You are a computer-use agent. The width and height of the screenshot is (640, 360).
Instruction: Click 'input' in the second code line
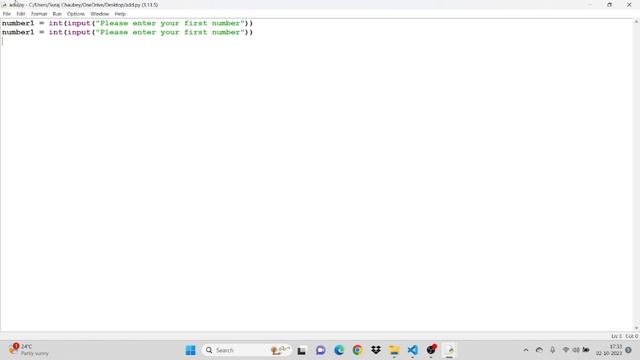click(79, 32)
